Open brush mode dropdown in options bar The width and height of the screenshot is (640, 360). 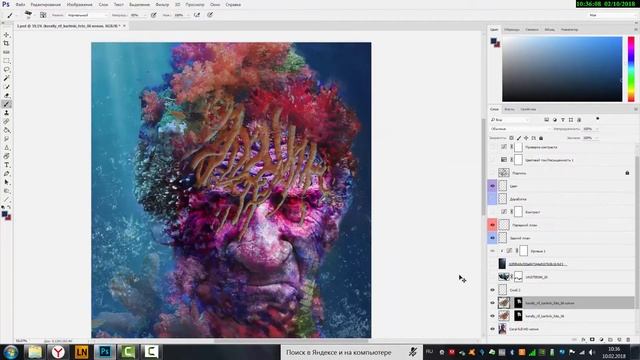coord(87,15)
